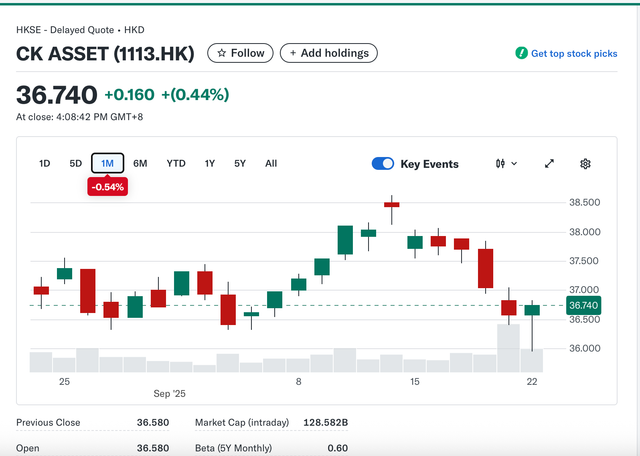This screenshot has height=456, width=640.
Task: Select the 6M time range tab
Action: pyautogui.click(x=140, y=164)
